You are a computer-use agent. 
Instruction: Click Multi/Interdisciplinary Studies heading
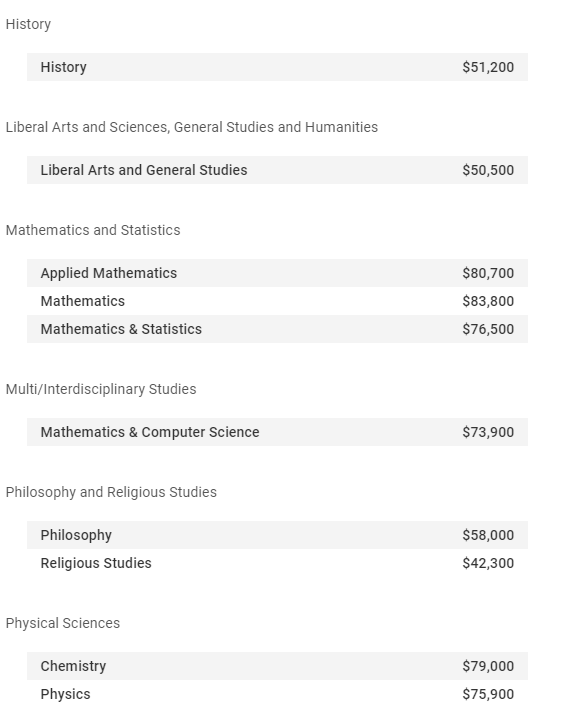[x=101, y=389]
